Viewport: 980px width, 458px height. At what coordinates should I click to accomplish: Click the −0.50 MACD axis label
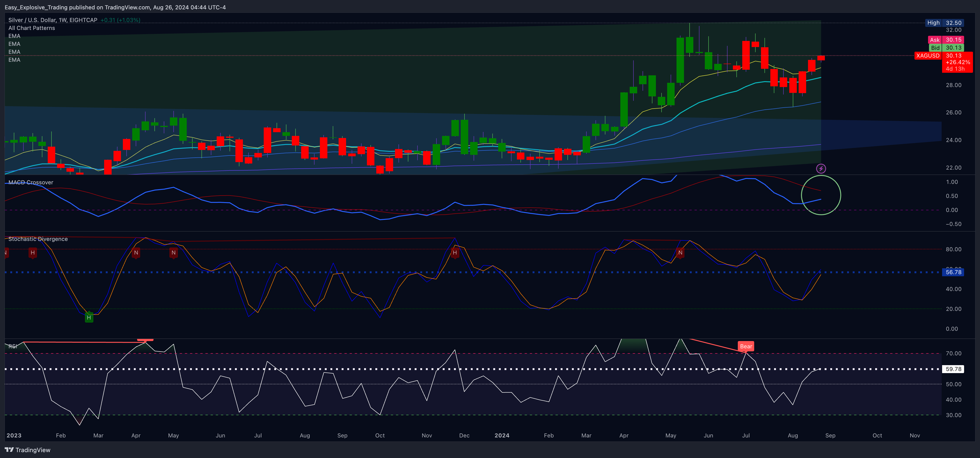(x=953, y=224)
